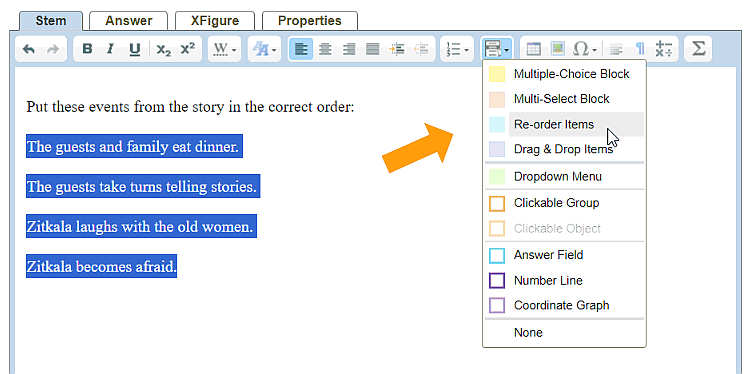Click the grayed text lines icon
Screen dimensions: 750x374
click(616, 49)
